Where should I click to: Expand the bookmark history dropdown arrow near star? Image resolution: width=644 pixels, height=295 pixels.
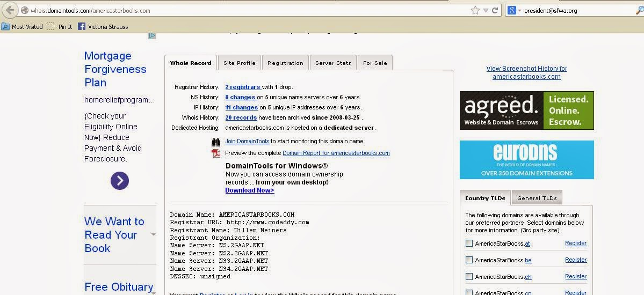click(x=486, y=10)
